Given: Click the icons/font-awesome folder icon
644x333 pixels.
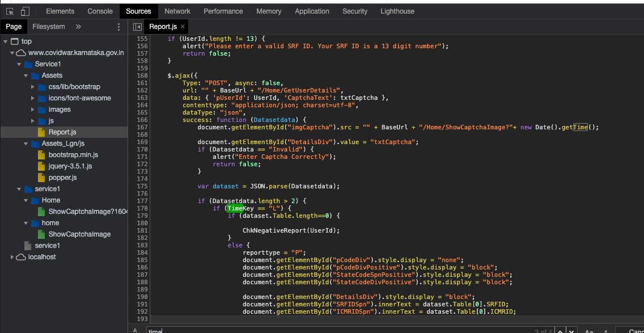Looking at the screenshot, I should click(x=42, y=98).
